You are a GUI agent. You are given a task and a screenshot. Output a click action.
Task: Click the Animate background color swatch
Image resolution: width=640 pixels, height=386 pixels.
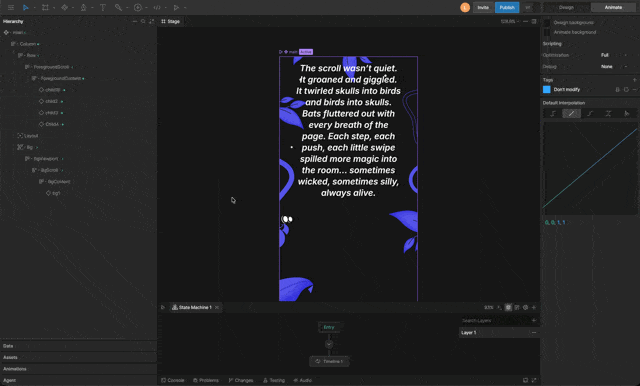[x=547, y=32]
